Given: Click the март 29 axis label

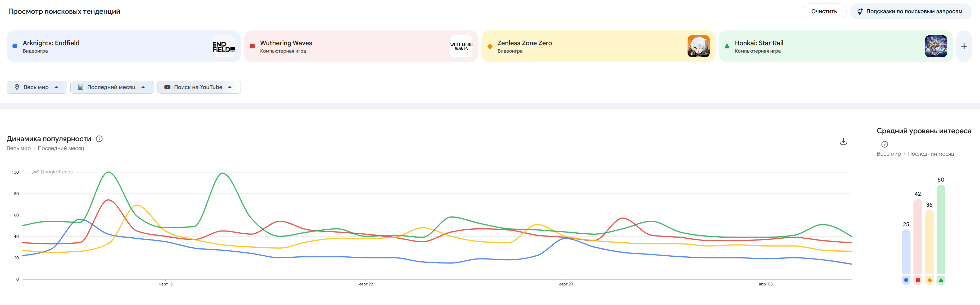Looking at the screenshot, I should click(x=566, y=284).
